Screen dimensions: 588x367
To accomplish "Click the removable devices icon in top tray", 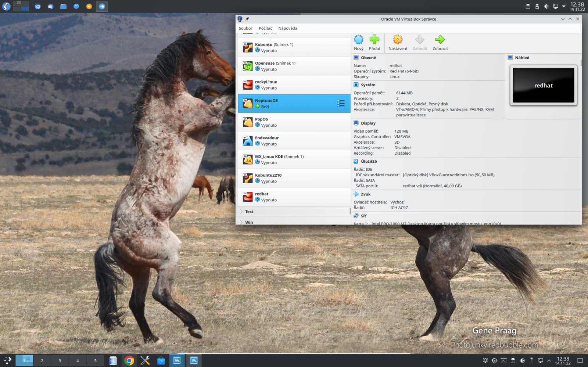I will pyautogui.click(x=537, y=6).
